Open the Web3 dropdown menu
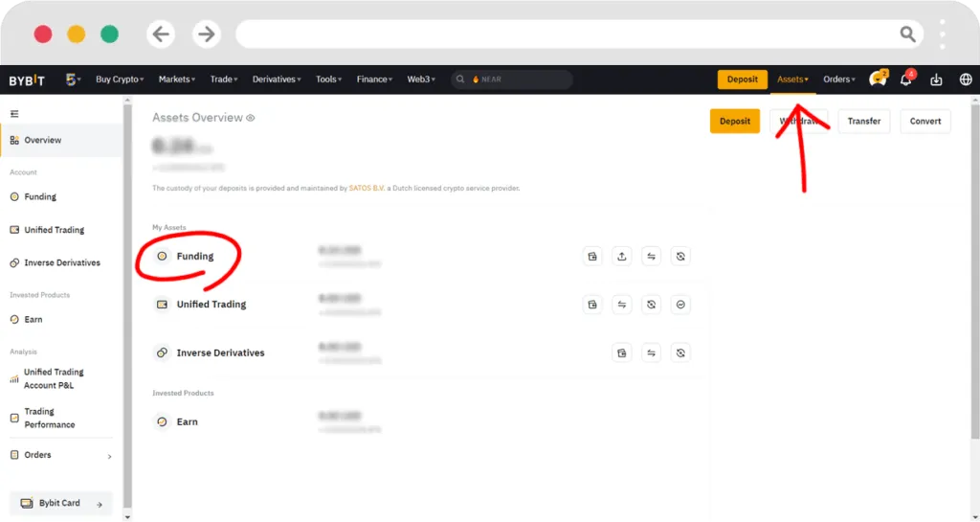This screenshot has width=980, height=522. [x=421, y=79]
